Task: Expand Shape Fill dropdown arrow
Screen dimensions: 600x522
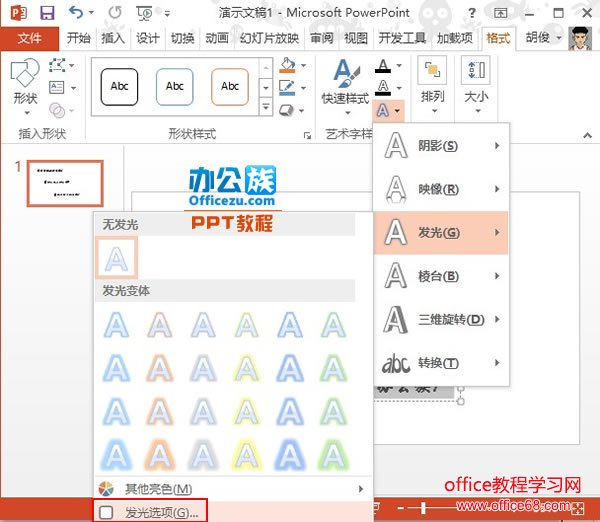Action: 303,65
